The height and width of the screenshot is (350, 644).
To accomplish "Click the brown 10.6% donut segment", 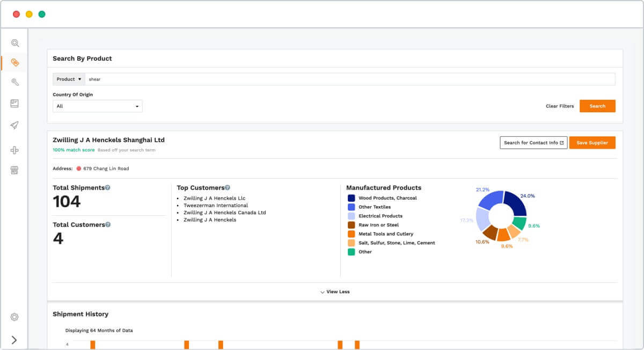I will coord(491,232).
